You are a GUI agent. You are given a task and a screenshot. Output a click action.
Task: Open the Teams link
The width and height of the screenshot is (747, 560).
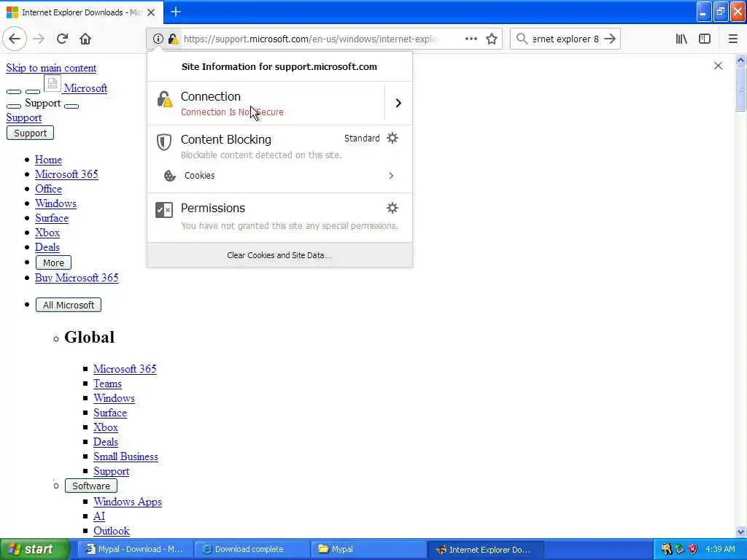pos(107,384)
